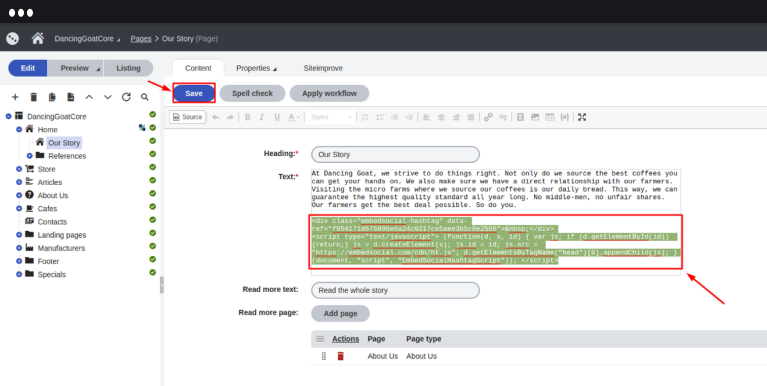The image size is (767, 386).
Task: Insert an image via the image icon
Action: (535, 117)
